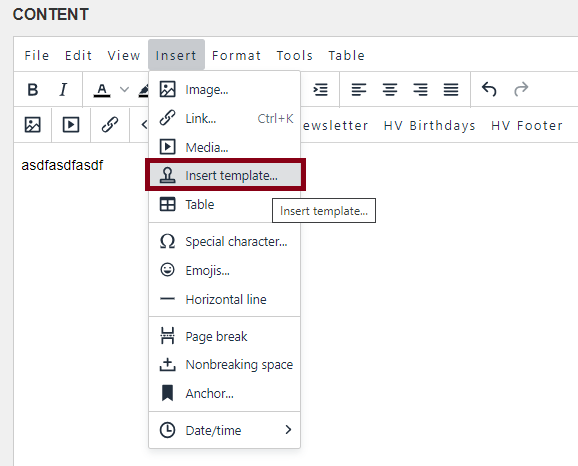Click the insert link toolbar icon
The image size is (578, 466).
pyautogui.click(x=109, y=125)
